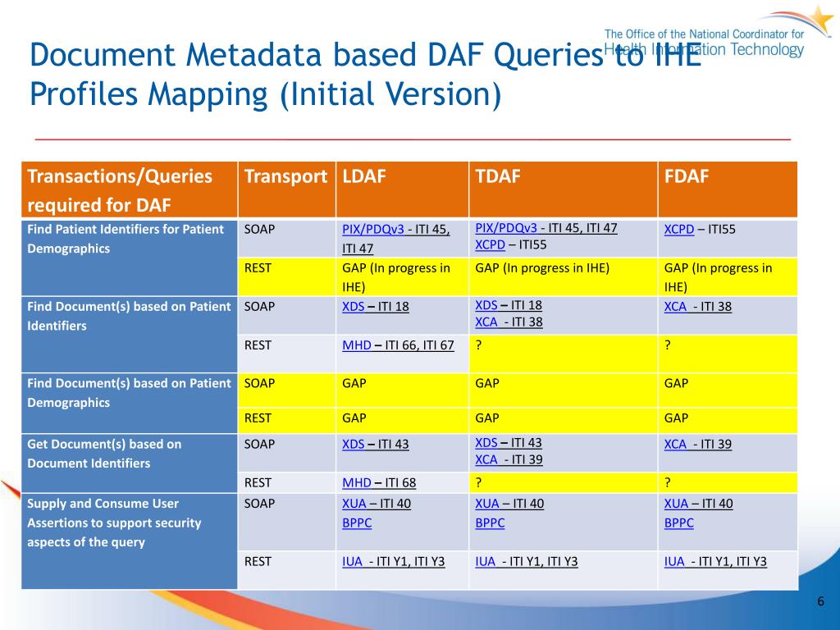The width and height of the screenshot is (840, 630).
Task: Click 'Find Patient Identifiers for Patient Demographics' row label
Action: pos(126,239)
